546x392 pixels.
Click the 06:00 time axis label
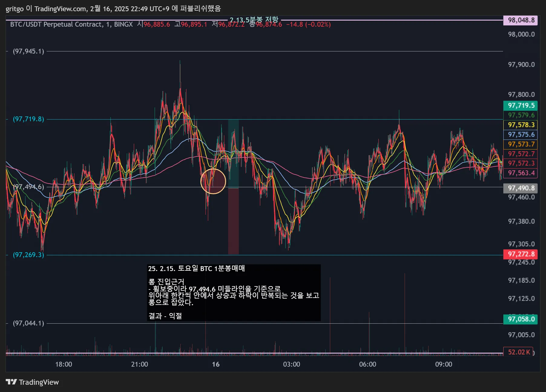[367, 364]
